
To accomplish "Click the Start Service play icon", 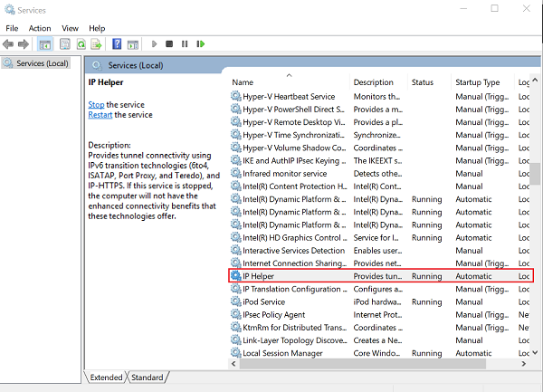I will pyautogui.click(x=155, y=44).
